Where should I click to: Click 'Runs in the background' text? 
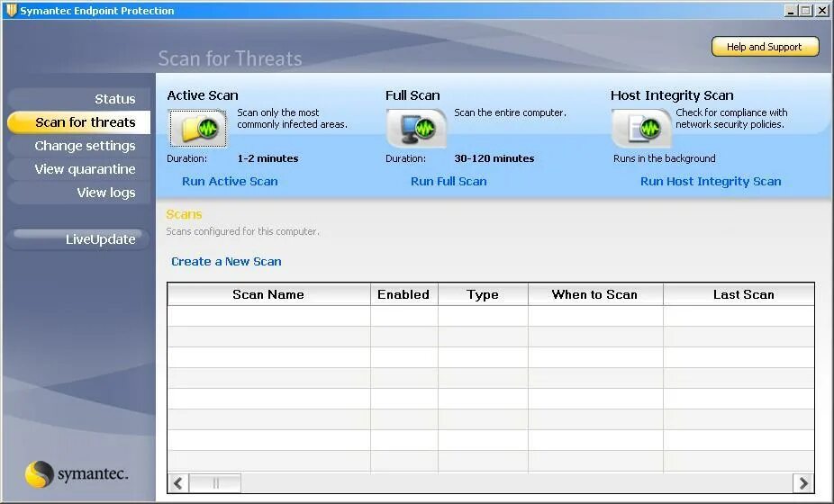pyautogui.click(x=665, y=158)
